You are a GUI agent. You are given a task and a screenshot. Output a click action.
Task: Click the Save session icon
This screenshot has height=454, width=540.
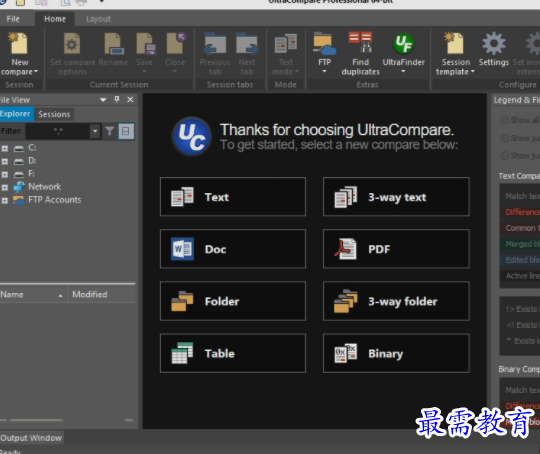(145, 43)
